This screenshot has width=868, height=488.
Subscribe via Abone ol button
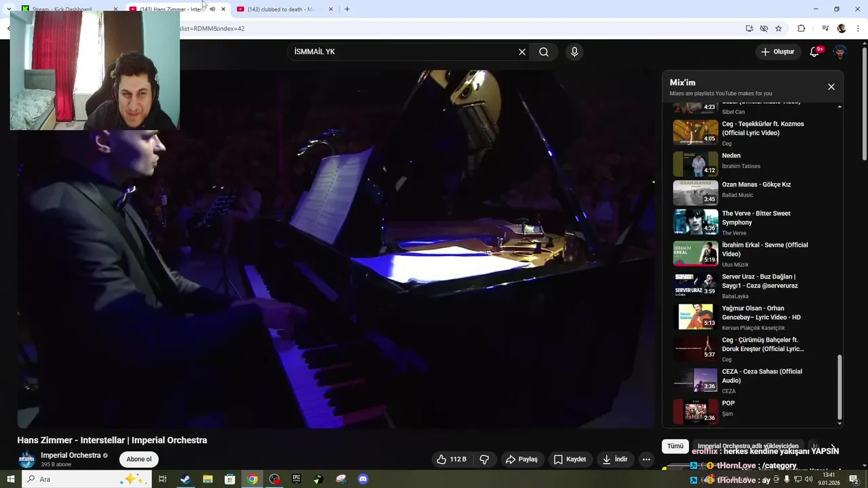click(x=139, y=459)
